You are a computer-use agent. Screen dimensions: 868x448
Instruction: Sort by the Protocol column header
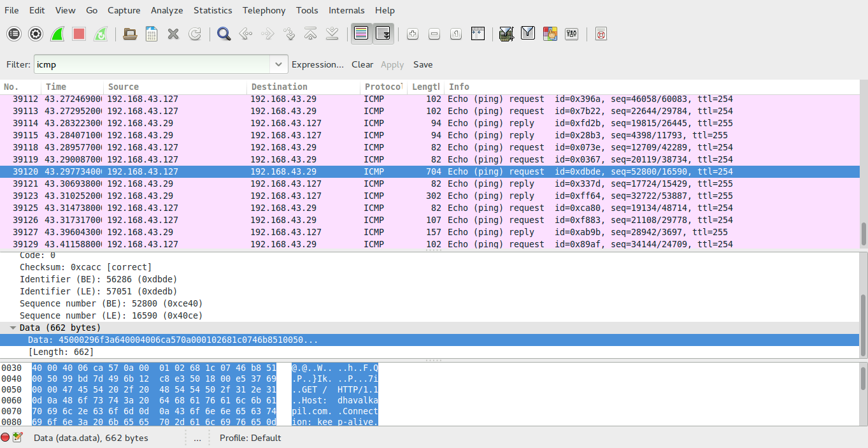click(x=383, y=87)
